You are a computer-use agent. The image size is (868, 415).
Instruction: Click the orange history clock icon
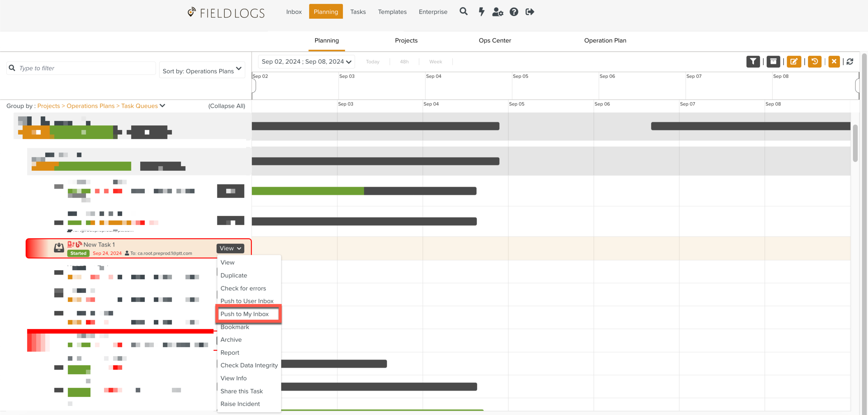(814, 61)
